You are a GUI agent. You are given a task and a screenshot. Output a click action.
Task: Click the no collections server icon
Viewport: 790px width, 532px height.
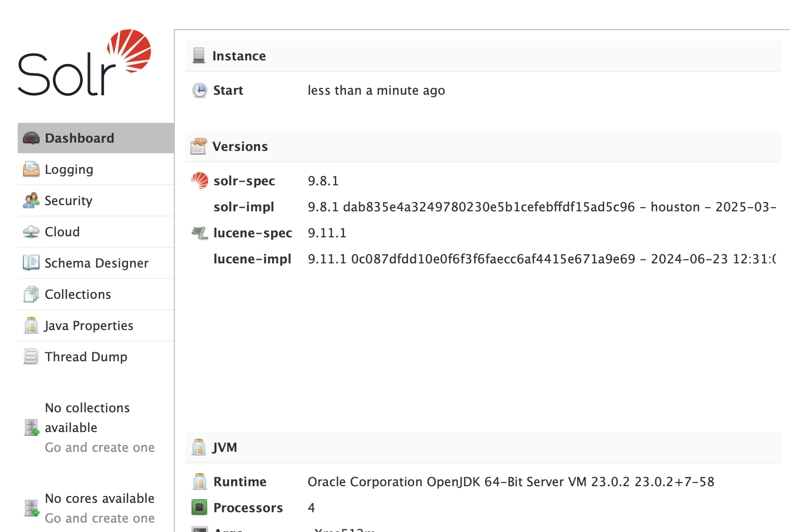[x=32, y=427]
